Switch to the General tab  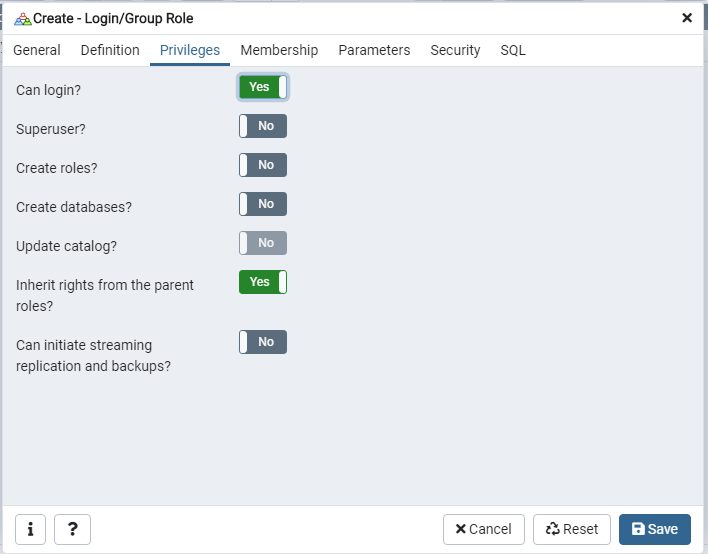click(x=37, y=50)
